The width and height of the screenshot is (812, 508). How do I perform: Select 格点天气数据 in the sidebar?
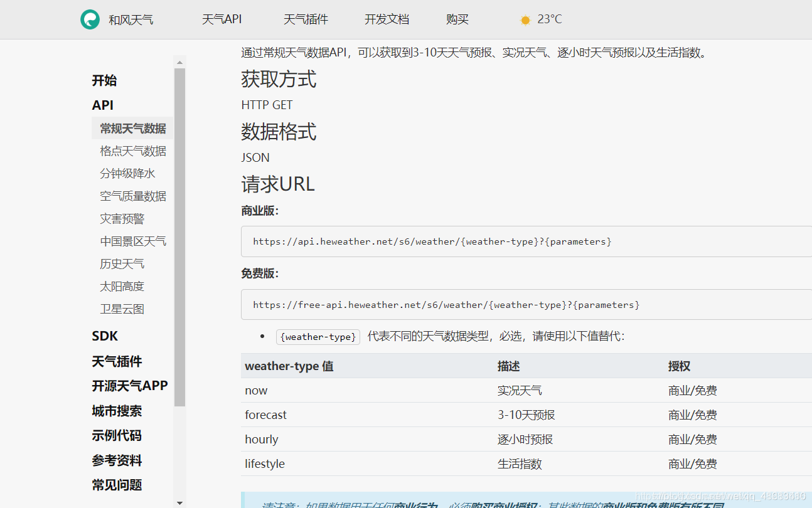133,151
